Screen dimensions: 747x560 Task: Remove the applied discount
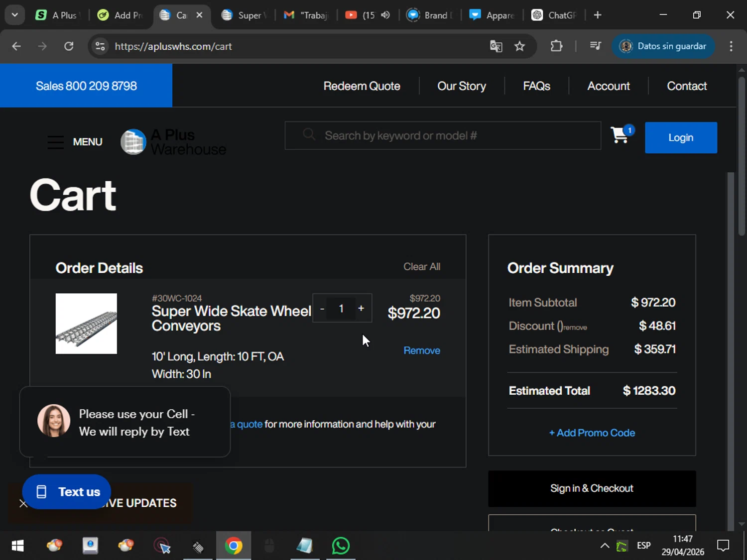tap(575, 328)
